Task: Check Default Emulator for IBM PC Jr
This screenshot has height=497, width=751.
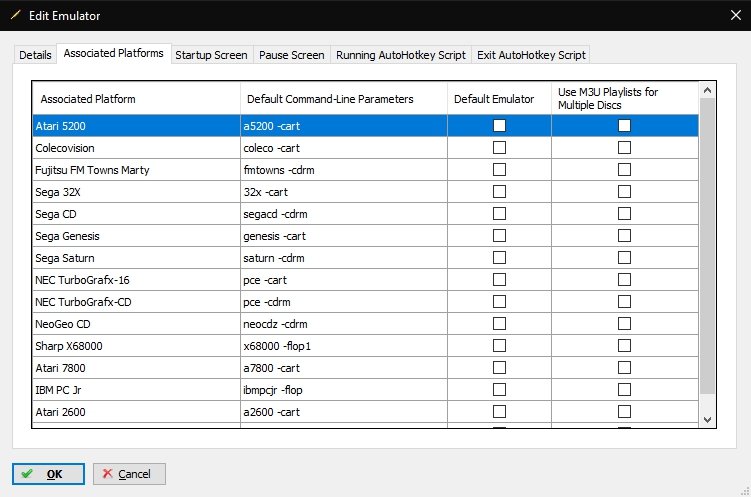Action: [x=499, y=390]
